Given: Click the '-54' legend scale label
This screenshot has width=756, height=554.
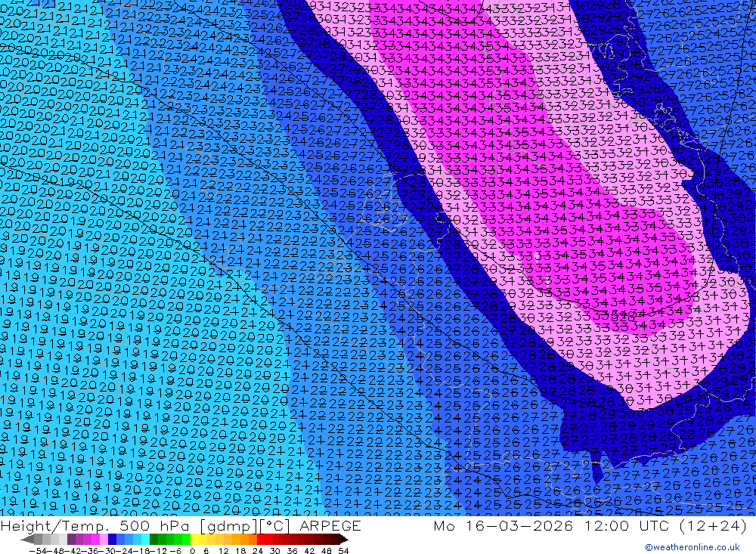Looking at the screenshot, I should pyautogui.click(x=38, y=551).
